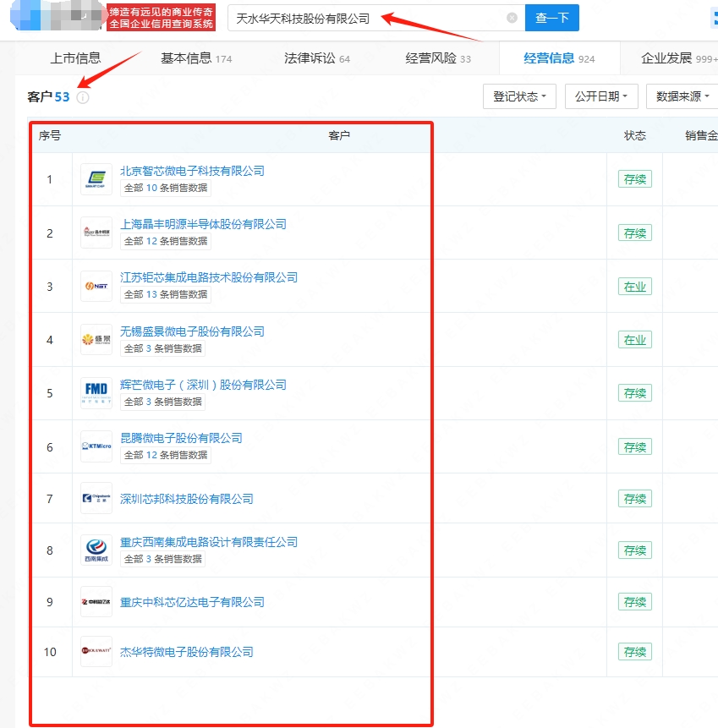View 全部 10 条销售数据 for 北京智芯
Screen dimensions: 718x728
(x=166, y=188)
